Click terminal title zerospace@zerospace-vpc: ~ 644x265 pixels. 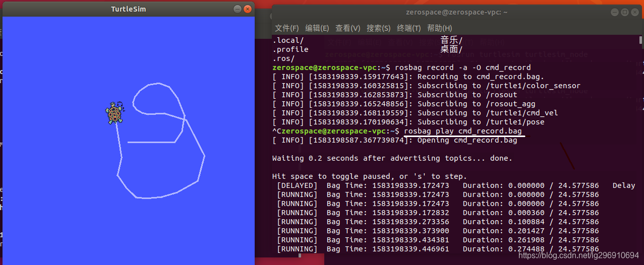click(456, 12)
